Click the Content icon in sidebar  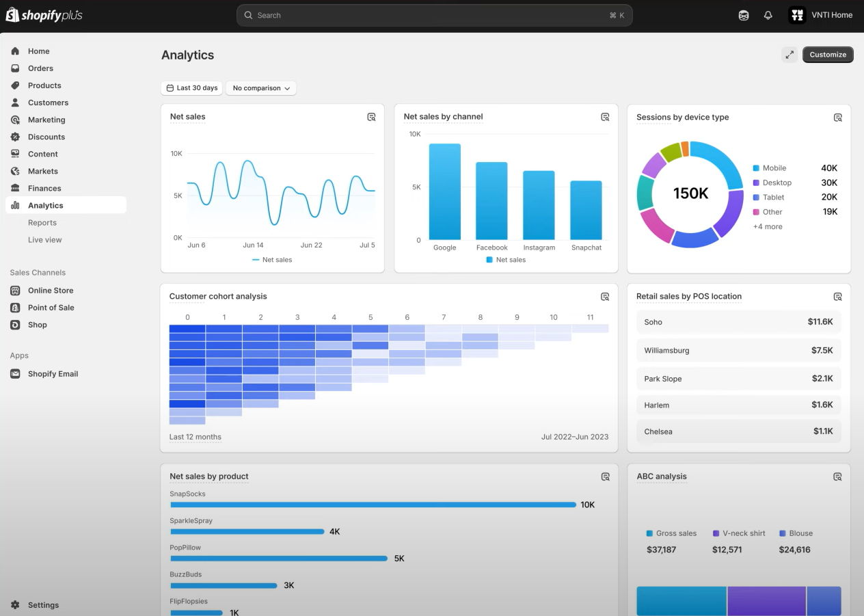coord(15,154)
